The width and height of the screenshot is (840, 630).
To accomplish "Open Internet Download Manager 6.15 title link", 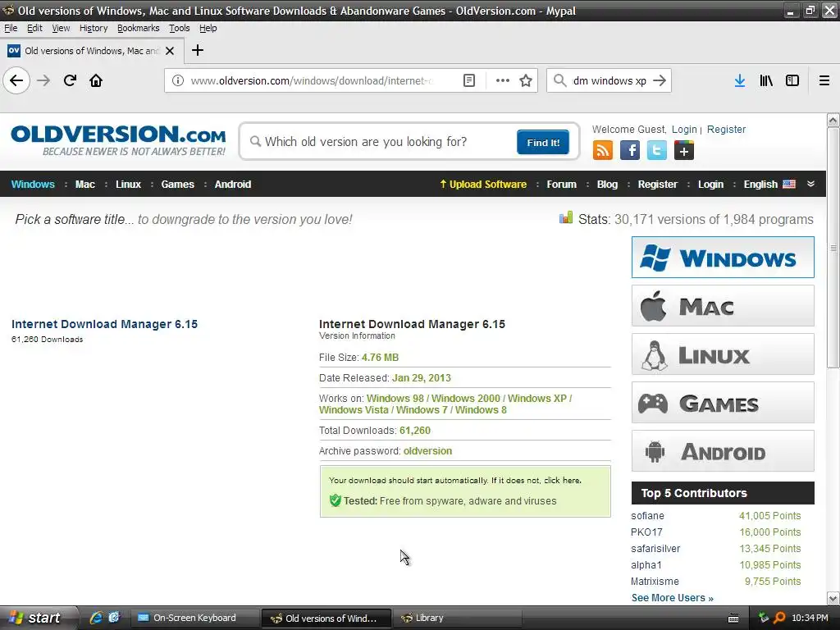I will 104,324.
